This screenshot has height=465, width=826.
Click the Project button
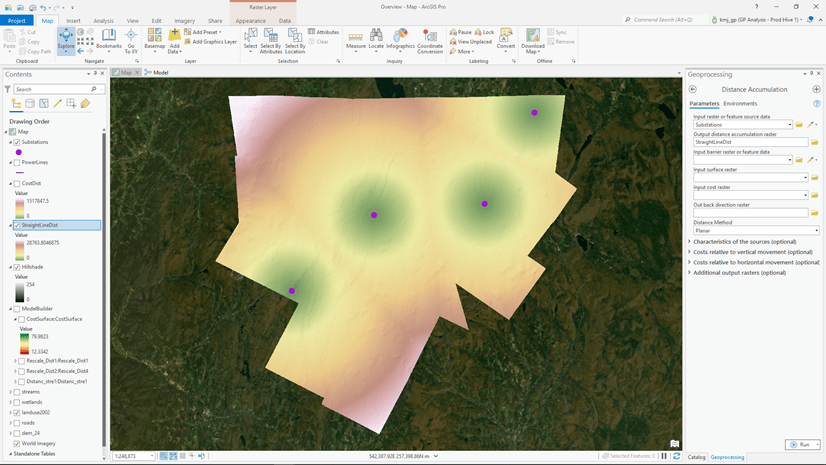(x=16, y=21)
